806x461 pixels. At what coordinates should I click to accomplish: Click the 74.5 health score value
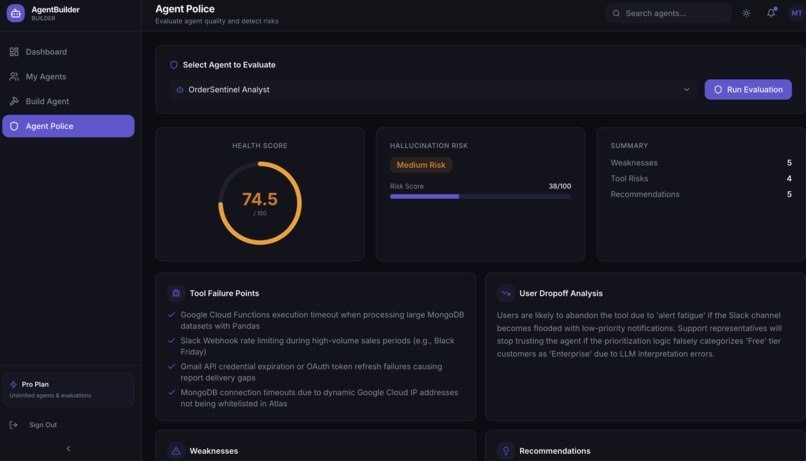pos(260,199)
